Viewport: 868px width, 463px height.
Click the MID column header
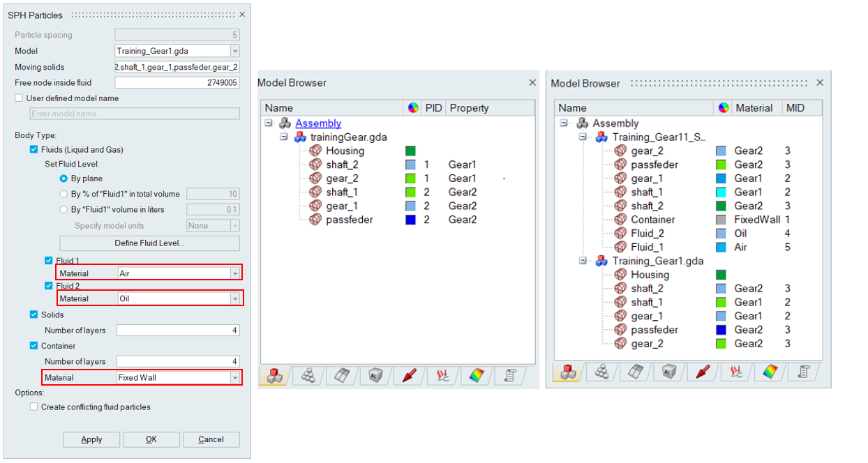[x=795, y=108]
